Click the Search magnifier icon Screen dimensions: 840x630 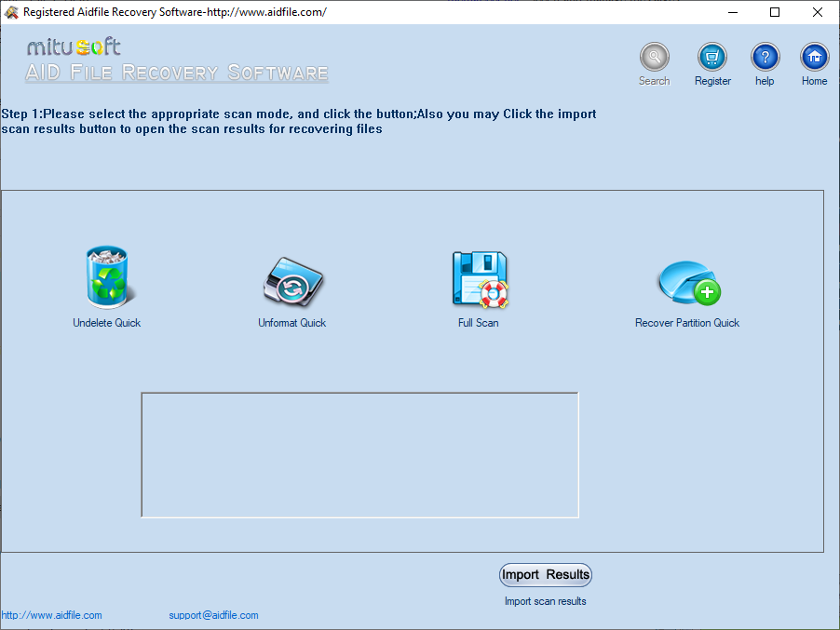point(654,56)
